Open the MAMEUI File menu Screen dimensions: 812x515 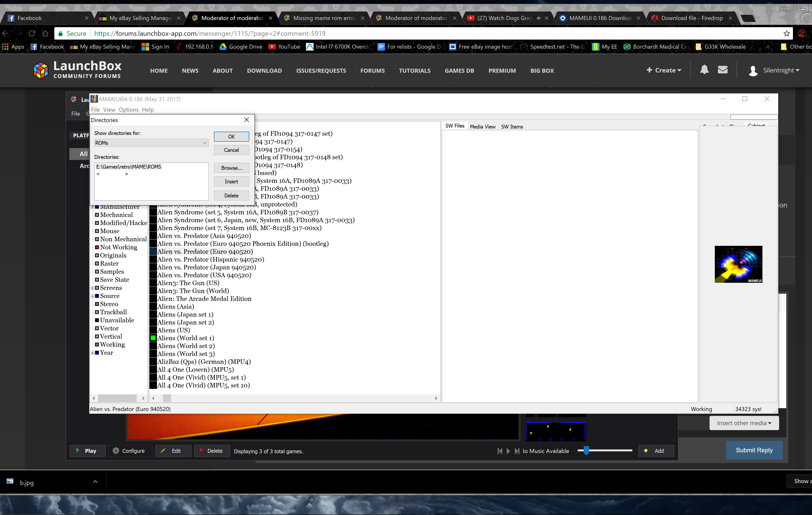coord(96,110)
